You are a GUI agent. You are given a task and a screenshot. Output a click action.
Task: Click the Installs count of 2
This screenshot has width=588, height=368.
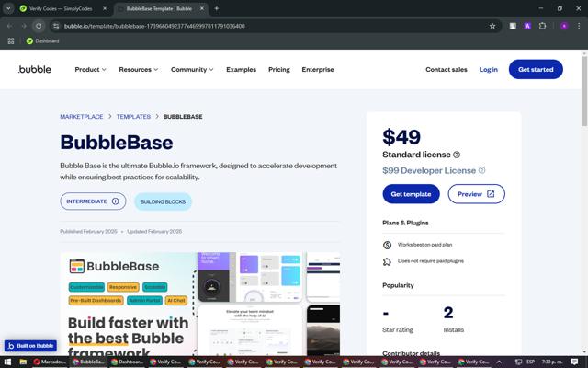coord(448,313)
